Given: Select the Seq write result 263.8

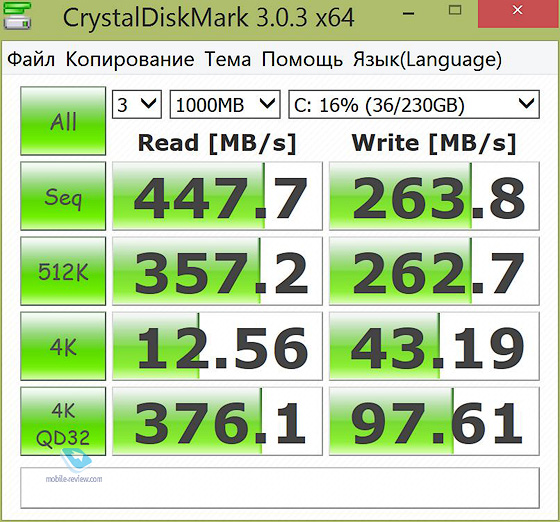Looking at the screenshot, I should (434, 196).
